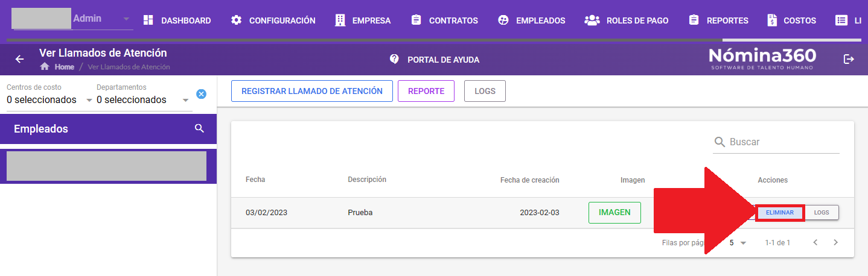The height and width of the screenshot is (276, 868).
Task: Click the Reporte button
Action: click(426, 91)
